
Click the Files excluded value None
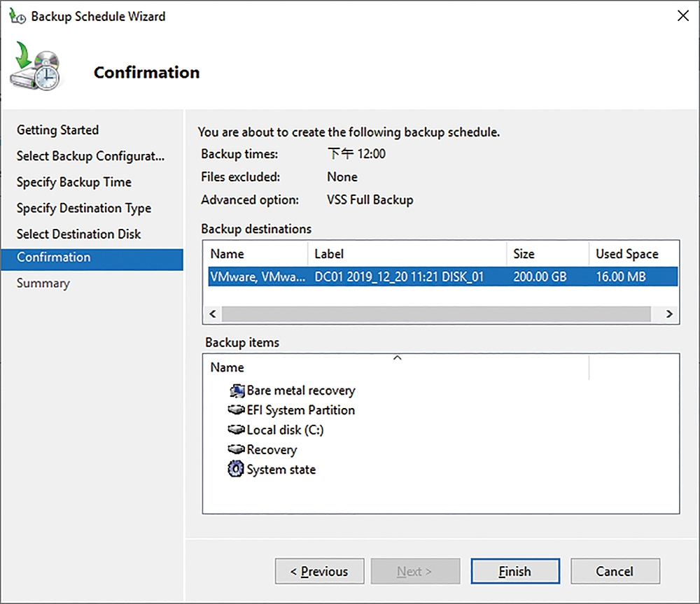click(x=342, y=177)
